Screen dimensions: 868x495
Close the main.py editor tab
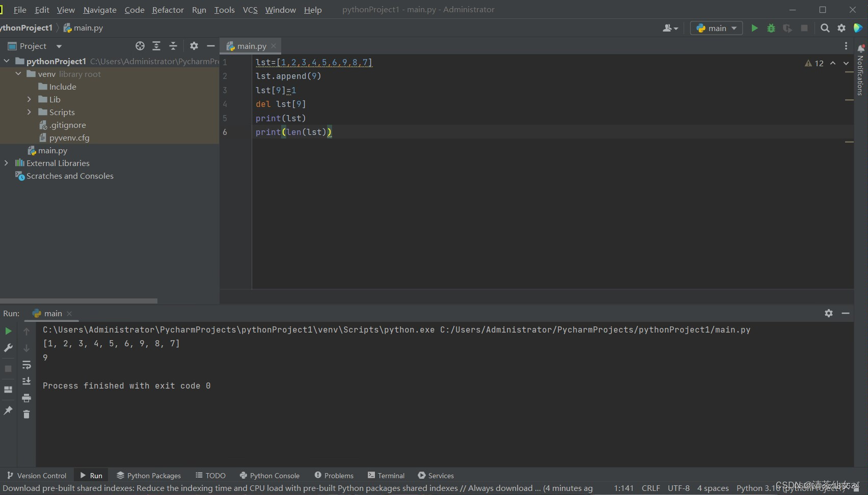(x=274, y=46)
